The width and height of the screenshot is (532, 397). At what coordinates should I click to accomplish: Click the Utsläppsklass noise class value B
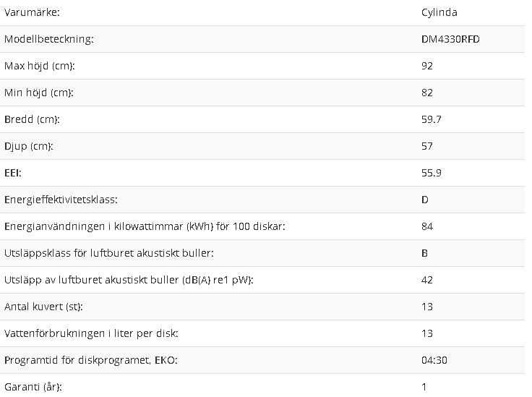(424, 254)
